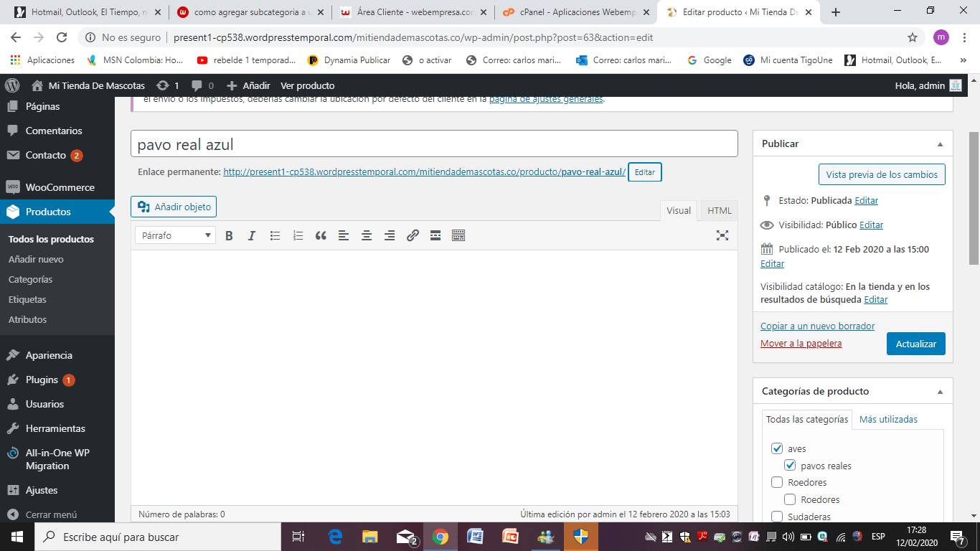Image resolution: width=980 pixels, height=551 pixels.
Task: Open the WordPress logo menu
Action: (x=12, y=85)
